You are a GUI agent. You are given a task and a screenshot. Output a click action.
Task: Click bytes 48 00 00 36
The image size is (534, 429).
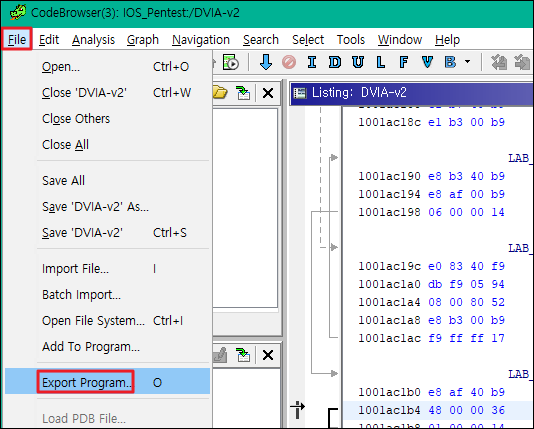tap(466, 410)
